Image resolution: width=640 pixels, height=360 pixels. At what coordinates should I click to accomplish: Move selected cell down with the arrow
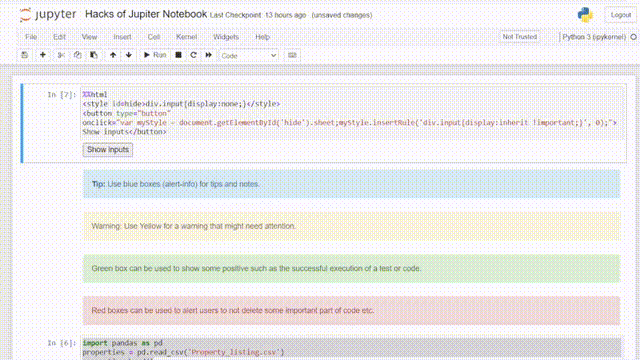pyautogui.click(x=129, y=55)
